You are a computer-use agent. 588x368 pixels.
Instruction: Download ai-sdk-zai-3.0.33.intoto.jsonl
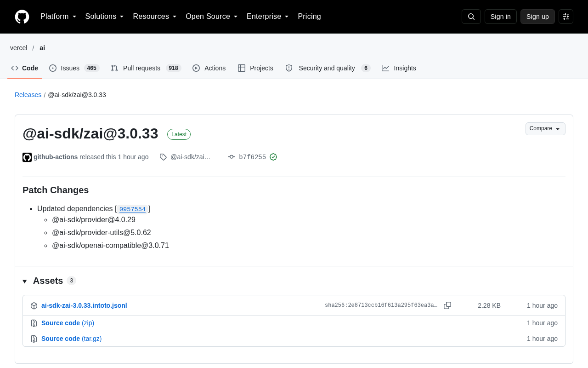pos(84,305)
